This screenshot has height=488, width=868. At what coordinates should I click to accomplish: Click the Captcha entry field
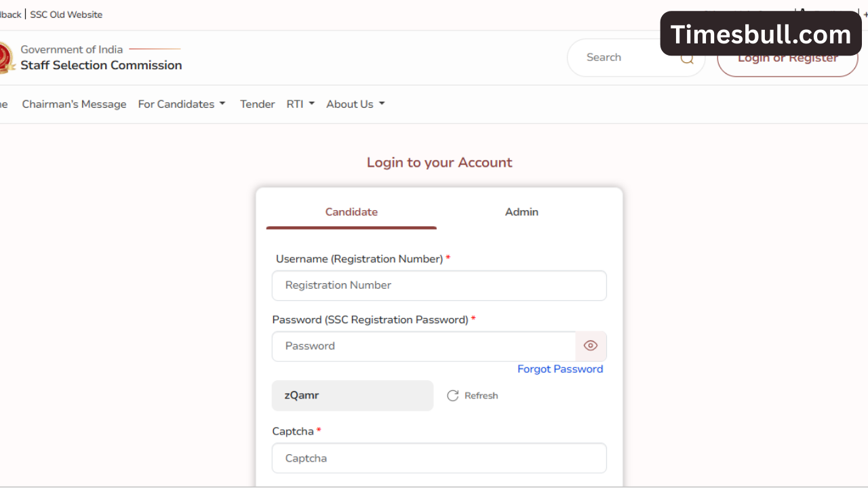point(439,458)
